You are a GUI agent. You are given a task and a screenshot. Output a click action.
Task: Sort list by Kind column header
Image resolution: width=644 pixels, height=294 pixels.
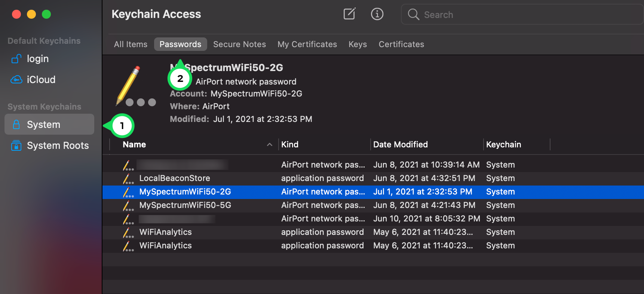[x=290, y=145]
